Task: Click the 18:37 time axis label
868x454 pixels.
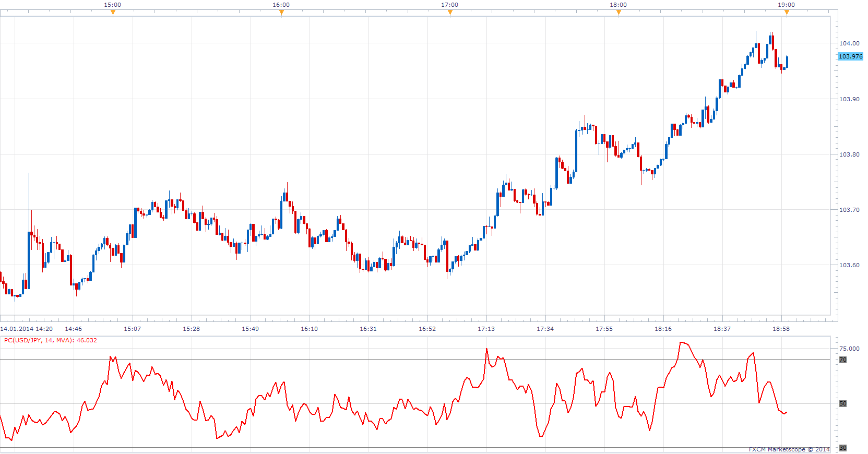Action: tap(722, 329)
